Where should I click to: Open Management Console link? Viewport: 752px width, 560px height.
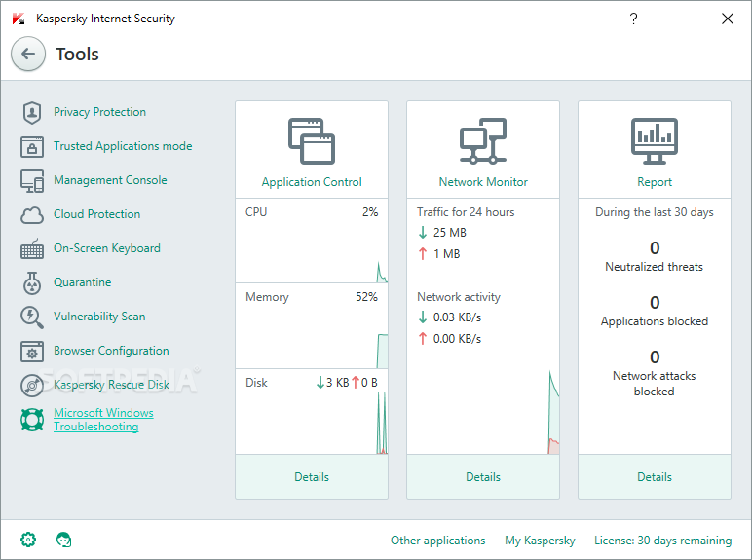tap(110, 180)
